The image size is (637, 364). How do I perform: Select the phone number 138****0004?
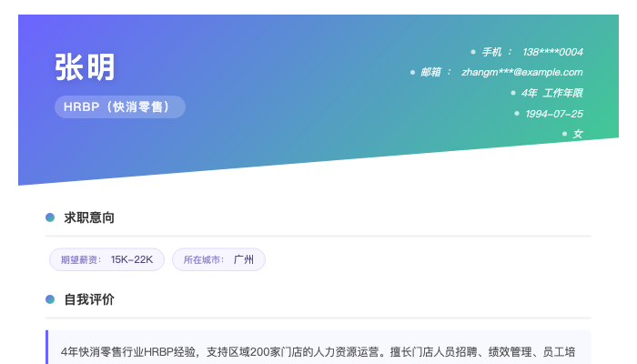(552, 52)
